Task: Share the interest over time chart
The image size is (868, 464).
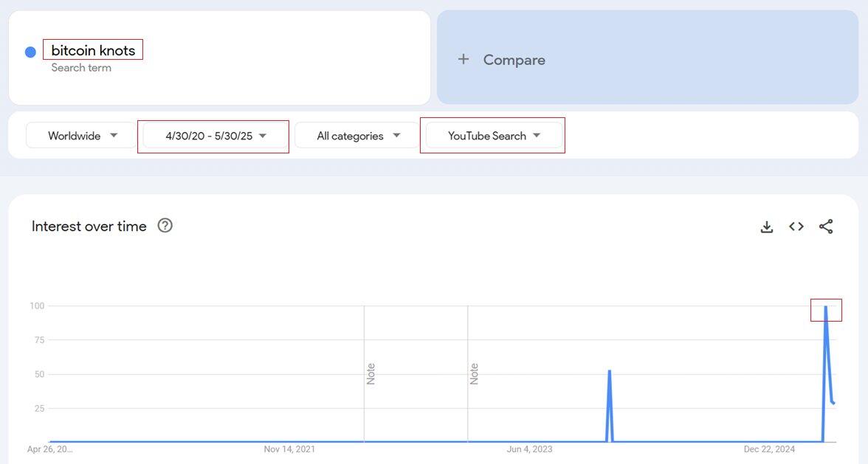Action: 826,226
